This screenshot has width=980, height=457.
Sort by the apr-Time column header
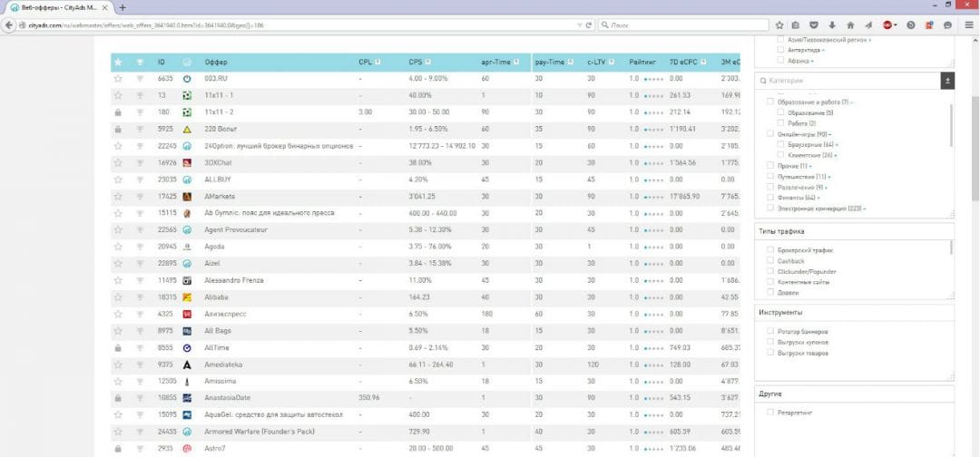click(495, 63)
